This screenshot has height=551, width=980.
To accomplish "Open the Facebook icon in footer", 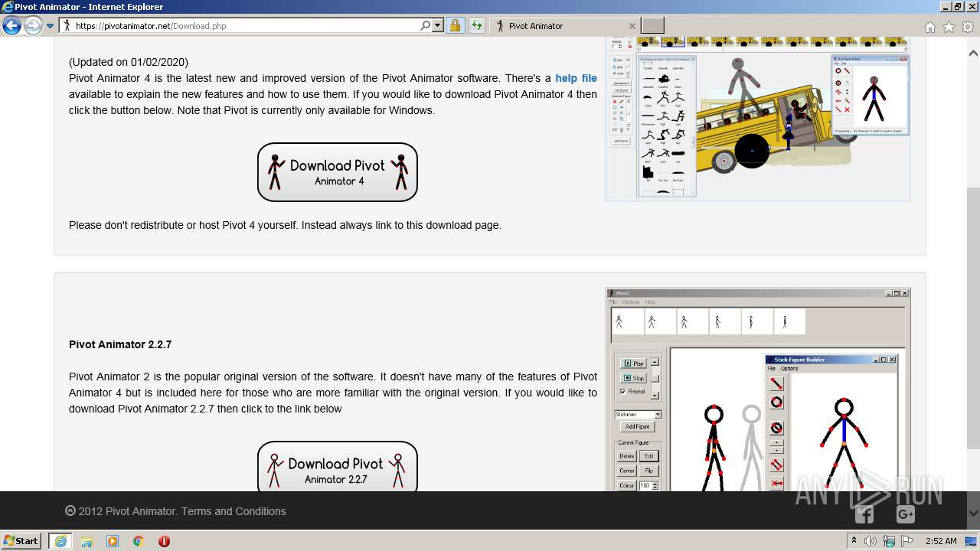I will click(x=864, y=514).
